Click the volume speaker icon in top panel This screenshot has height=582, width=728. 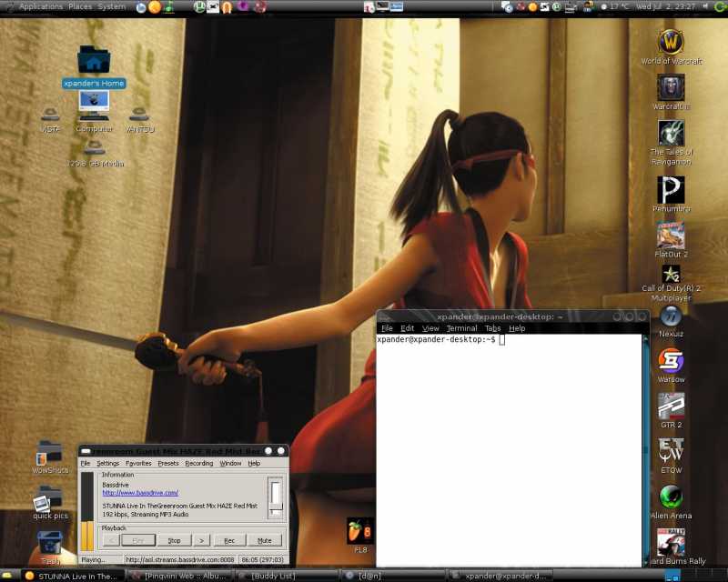pos(705,6)
